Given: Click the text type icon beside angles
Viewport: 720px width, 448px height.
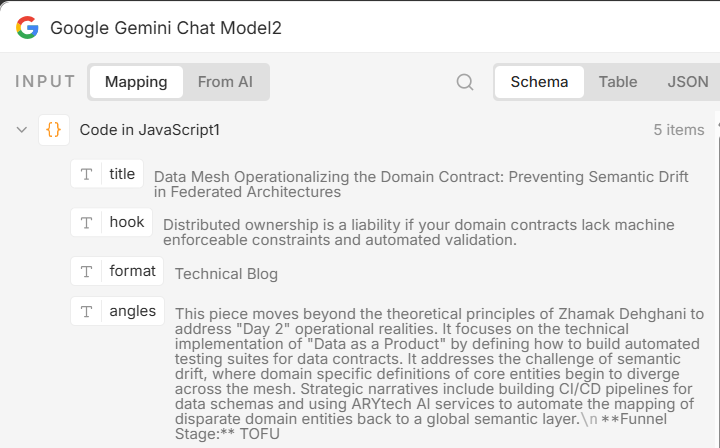Looking at the screenshot, I should 87,311.
